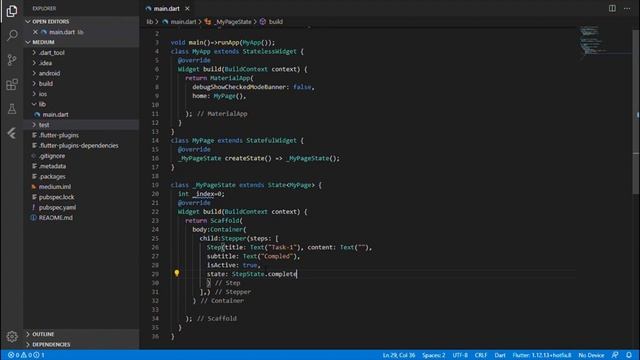This screenshot has height=360, width=640.
Task: Open the Source Control view
Action: coord(12,60)
